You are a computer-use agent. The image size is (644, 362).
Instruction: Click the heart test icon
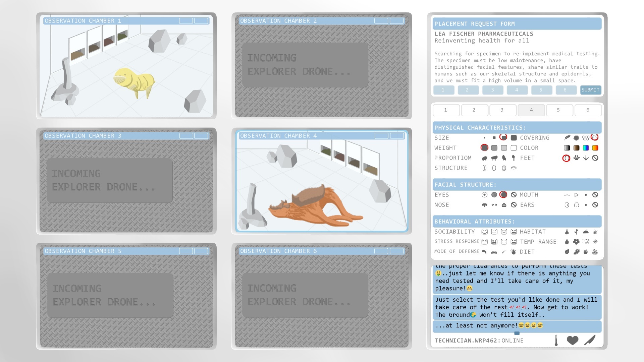pos(572,340)
